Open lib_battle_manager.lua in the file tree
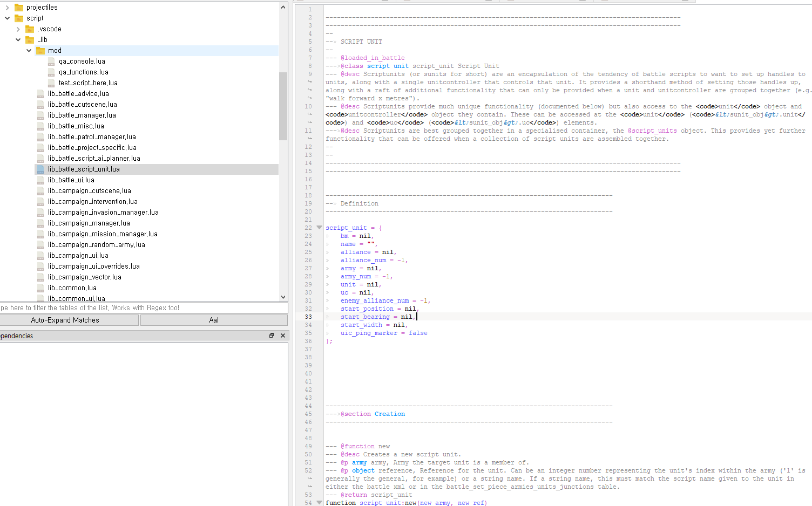Viewport: 812px width, 506px height. [x=82, y=115]
